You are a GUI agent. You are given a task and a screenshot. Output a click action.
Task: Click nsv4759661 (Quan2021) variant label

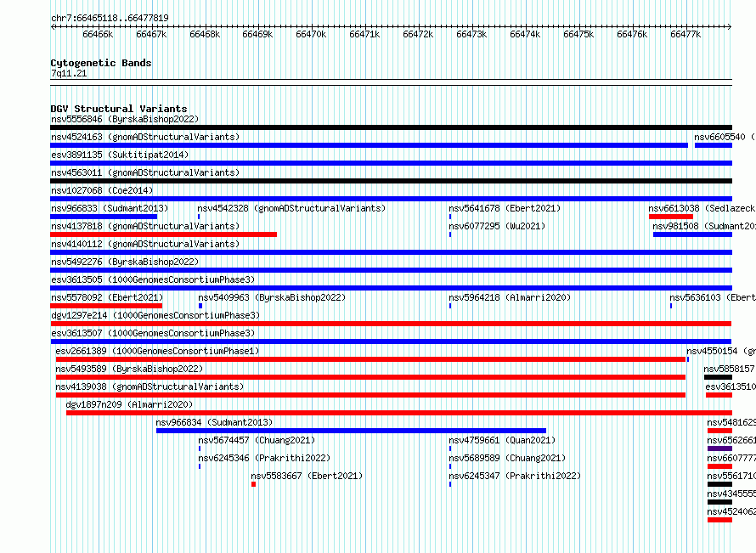(x=502, y=440)
